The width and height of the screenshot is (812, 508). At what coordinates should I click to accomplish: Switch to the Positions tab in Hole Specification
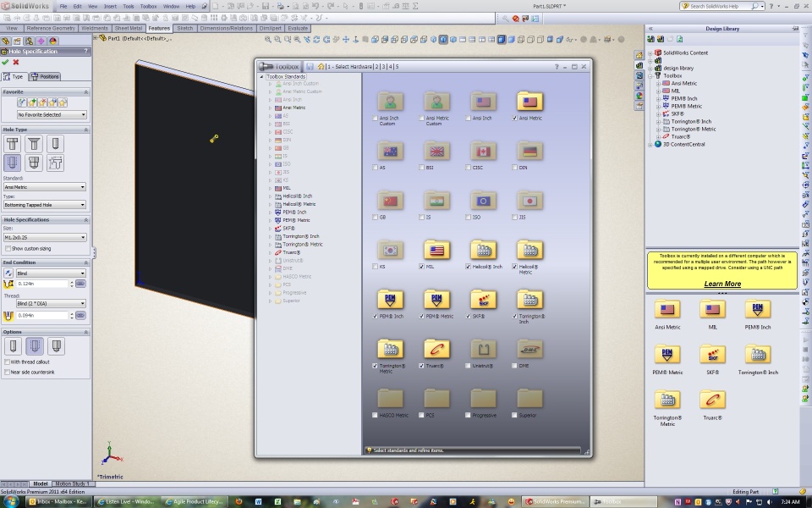click(46, 77)
